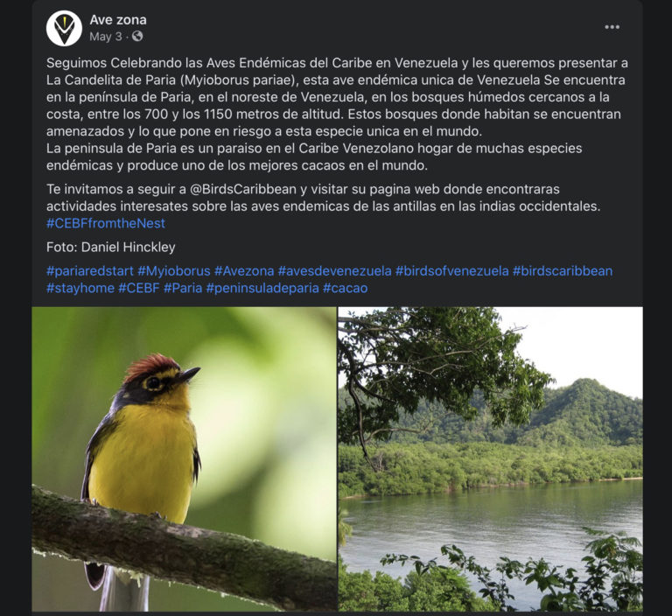View the Paria coastline landscape photo
This screenshot has height=616, width=672.
(x=490, y=458)
